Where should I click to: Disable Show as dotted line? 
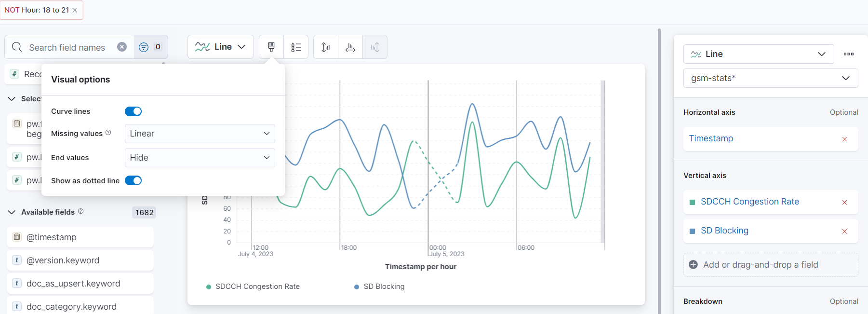(x=133, y=180)
